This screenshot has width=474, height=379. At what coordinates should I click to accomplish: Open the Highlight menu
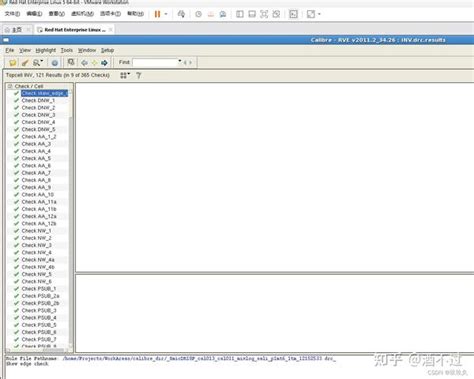click(x=46, y=50)
